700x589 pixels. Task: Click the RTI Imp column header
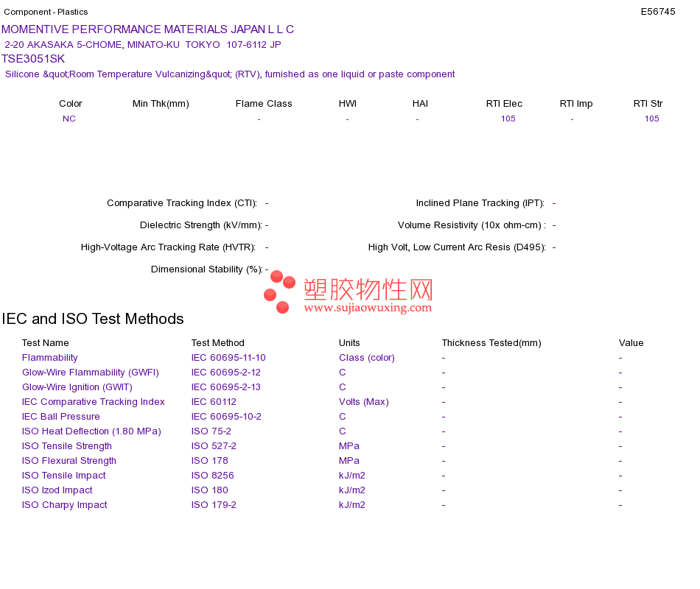[576, 104]
